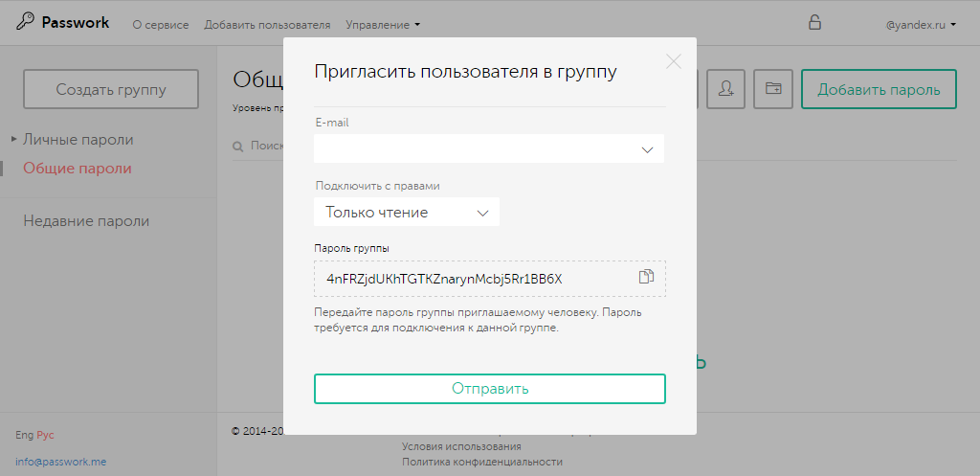
Task: Open the E-mail dropdown chevron
Action: click(x=647, y=149)
